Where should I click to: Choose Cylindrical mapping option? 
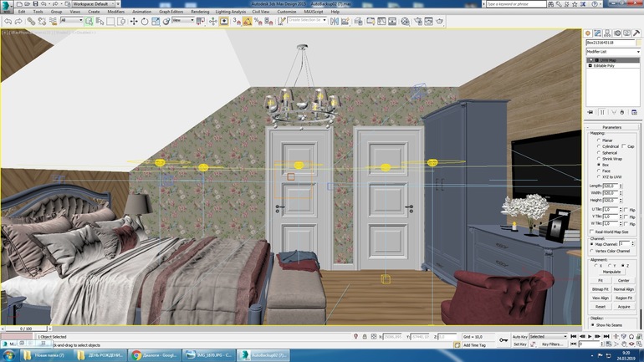(599, 146)
